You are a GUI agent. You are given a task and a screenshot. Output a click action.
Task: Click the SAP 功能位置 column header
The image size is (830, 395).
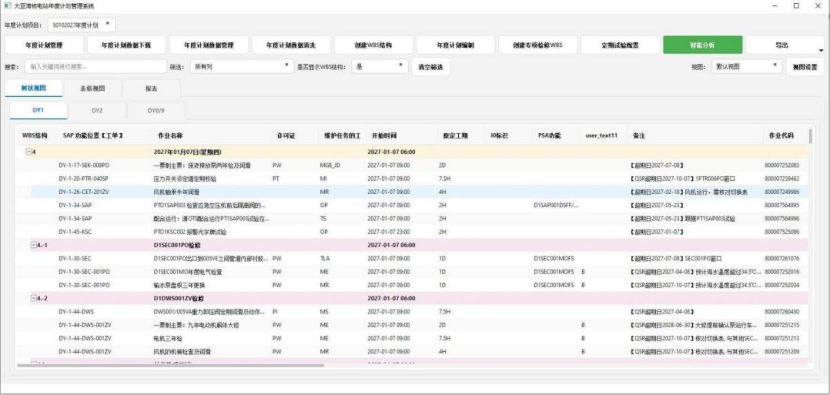click(x=93, y=136)
